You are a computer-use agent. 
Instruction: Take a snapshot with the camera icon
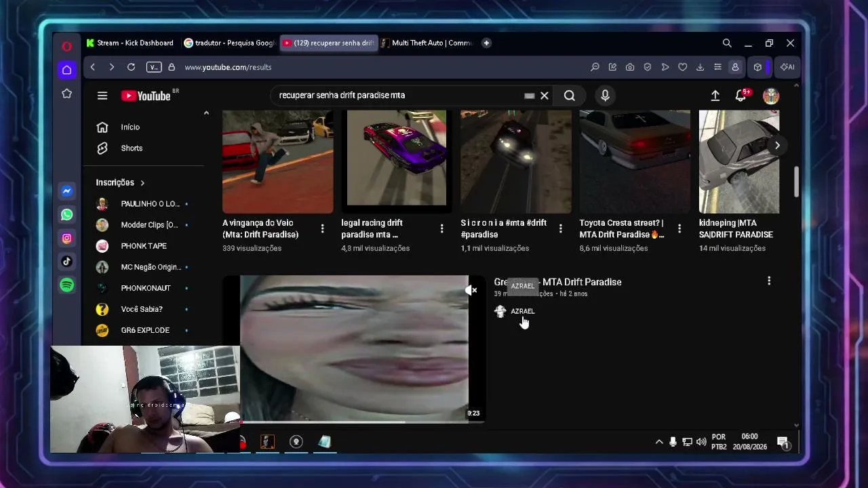(x=630, y=67)
